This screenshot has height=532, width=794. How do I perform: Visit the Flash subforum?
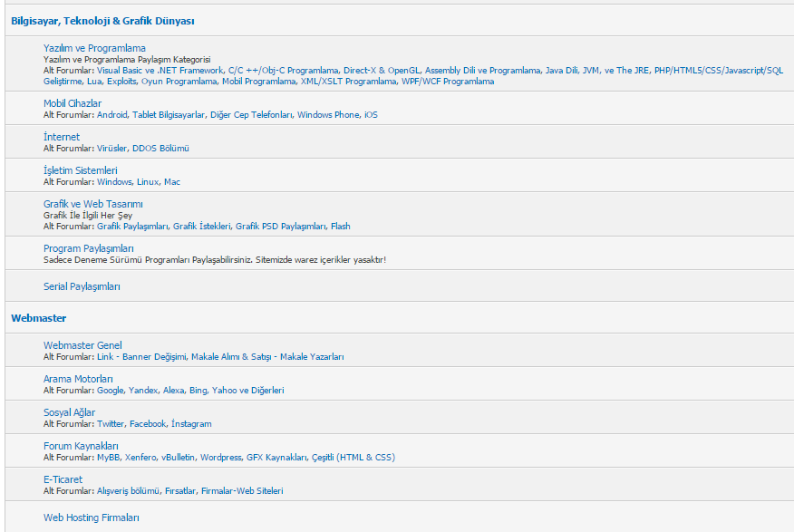coord(340,227)
